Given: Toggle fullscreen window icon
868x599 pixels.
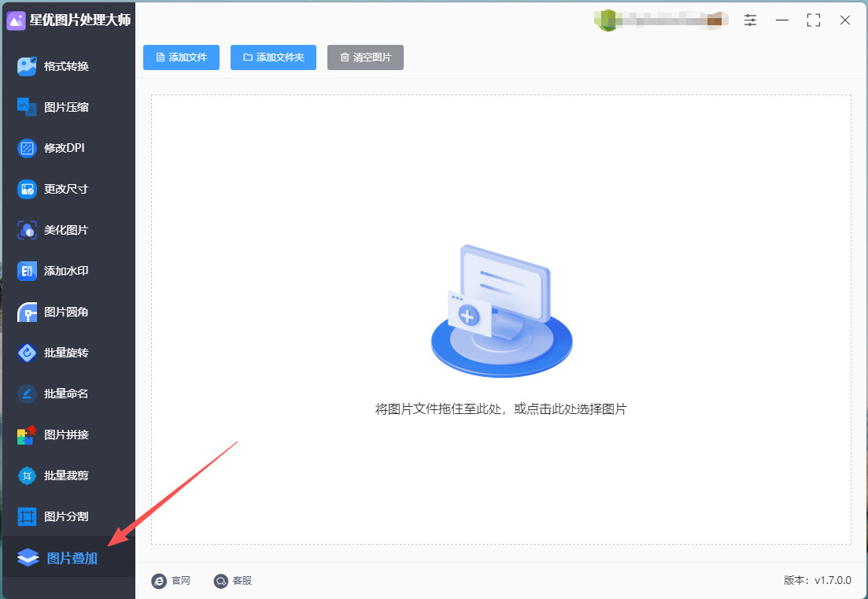Looking at the screenshot, I should pyautogui.click(x=813, y=20).
